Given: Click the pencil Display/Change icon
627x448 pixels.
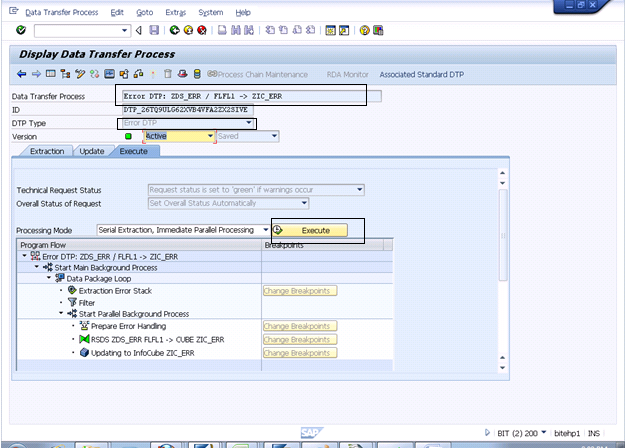Looking at the screenshot, I should [x=80, y=74].
